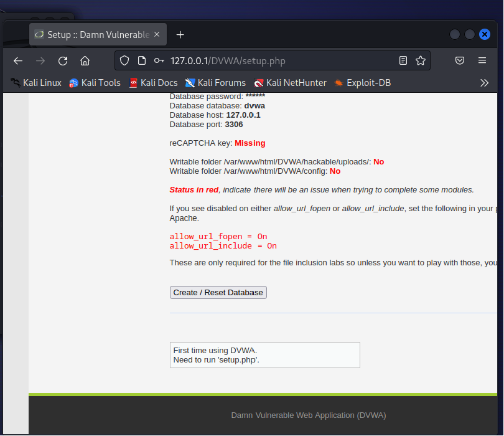Open tracking protection shield info
Screen dimensions: 504x436
[x=124, y=60]
